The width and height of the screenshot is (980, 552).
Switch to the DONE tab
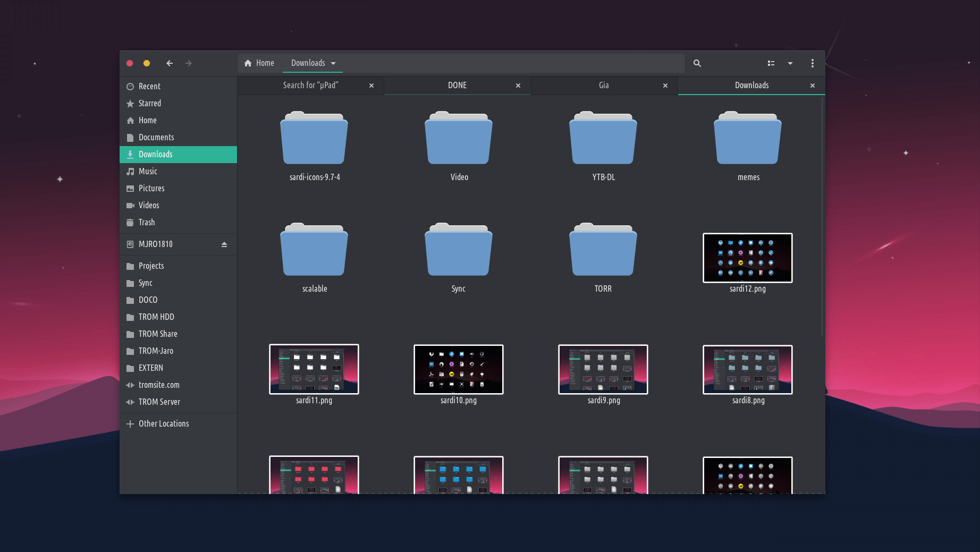click(457, 86)
